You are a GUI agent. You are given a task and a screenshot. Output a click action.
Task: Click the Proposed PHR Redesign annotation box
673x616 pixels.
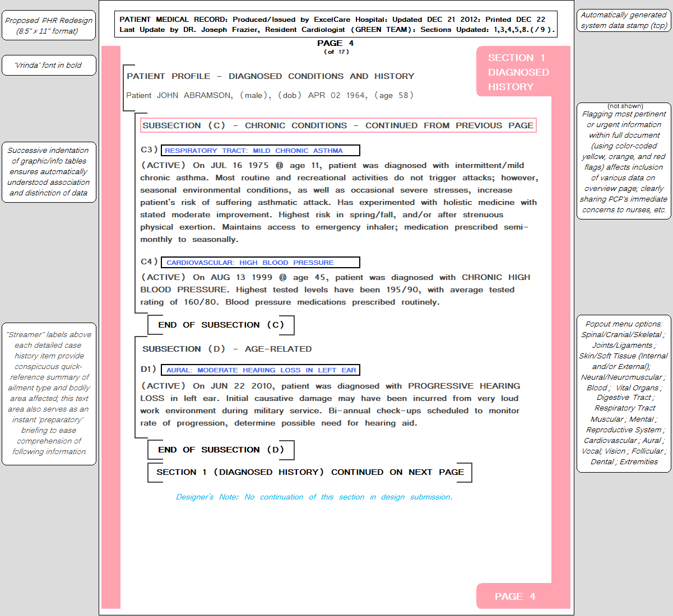[x=49, y=26]
